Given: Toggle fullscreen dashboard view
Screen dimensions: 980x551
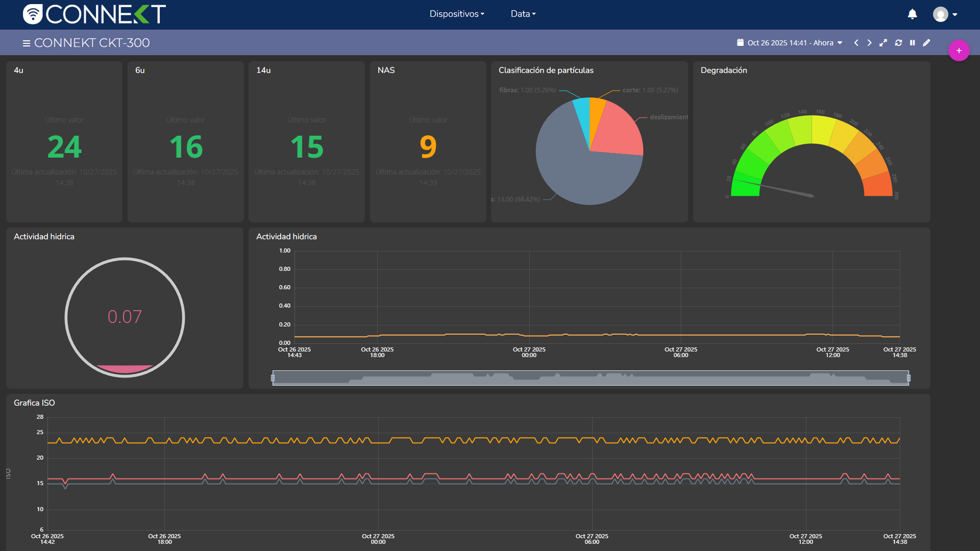Looking at the screenshot, I should point(883,43).
